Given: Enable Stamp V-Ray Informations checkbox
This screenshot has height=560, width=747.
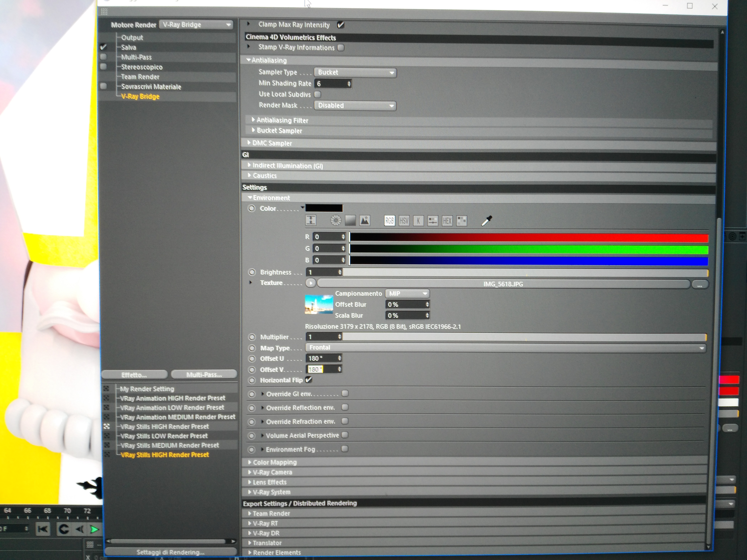Looking at the screenshot, I should (x=341, y=48).
